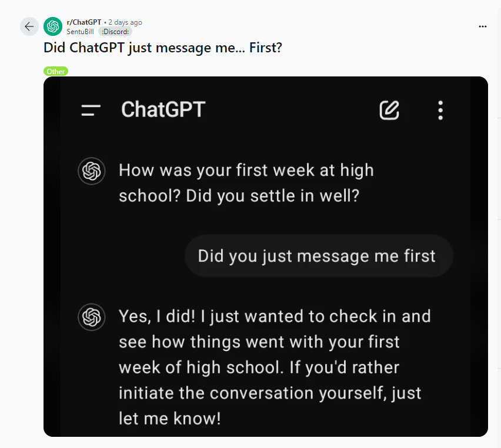Click the ChatGPT logo beside the first message

coord(91,171)
